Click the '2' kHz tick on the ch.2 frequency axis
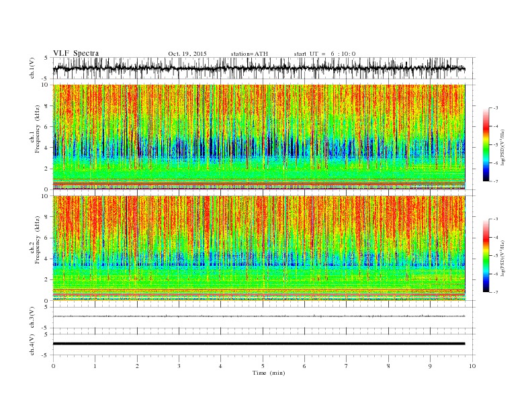Screen dimensions: 532x411 [46, 280]
